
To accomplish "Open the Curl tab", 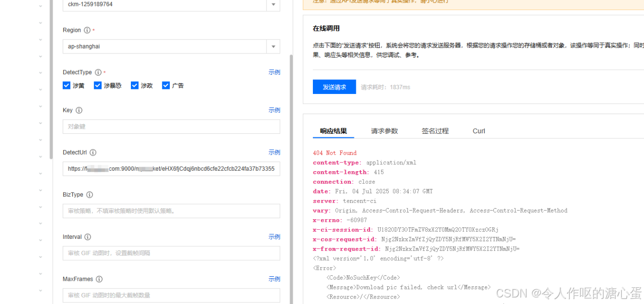I will pos(479,131).
